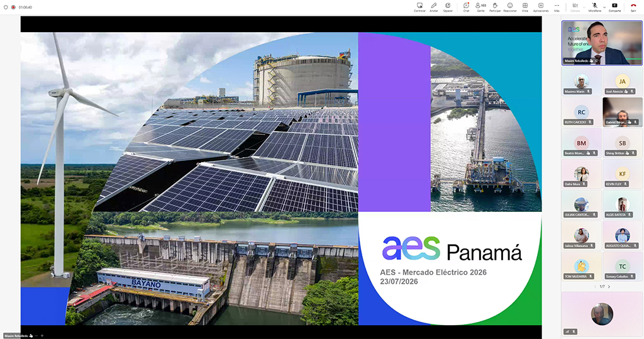Click the RC avatar initials
644x339 pixels.
(581, 112)
